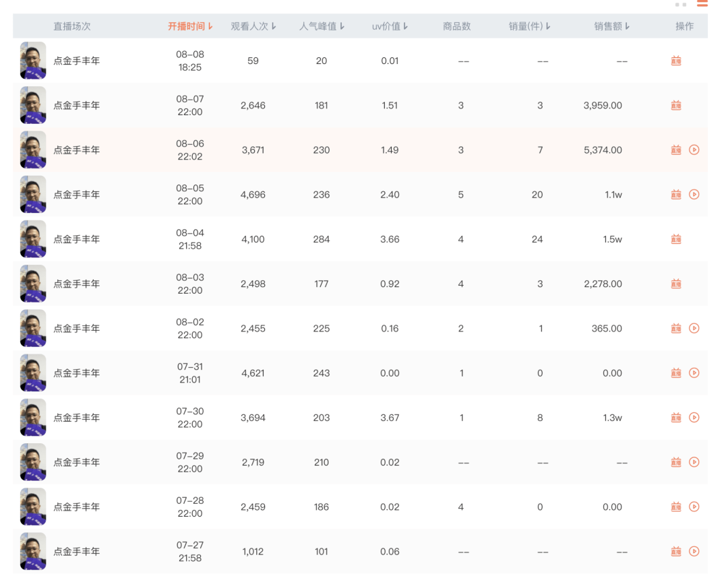Open live details icon for the 08-07 broadcast
Image resolution: width=728 pixels, height=580 pixels.
(675, 105)
